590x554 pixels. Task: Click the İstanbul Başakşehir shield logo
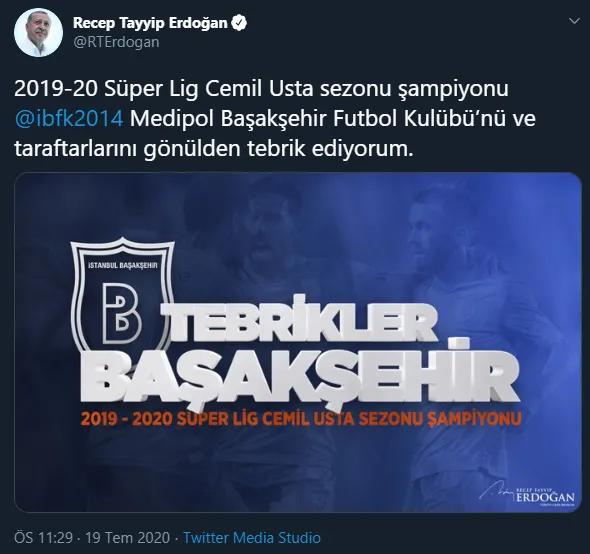click(x=122, y=296)
